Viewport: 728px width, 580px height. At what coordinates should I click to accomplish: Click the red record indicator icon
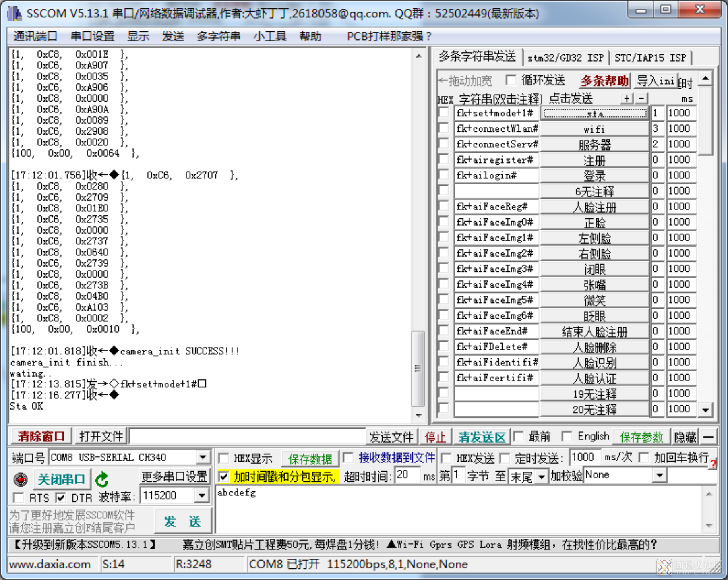20,479
